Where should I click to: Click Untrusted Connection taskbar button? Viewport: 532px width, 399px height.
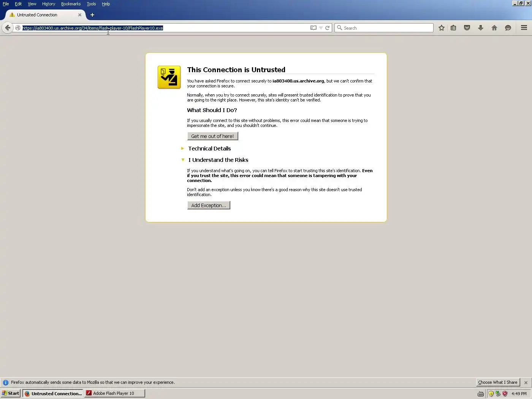point(53,393)
